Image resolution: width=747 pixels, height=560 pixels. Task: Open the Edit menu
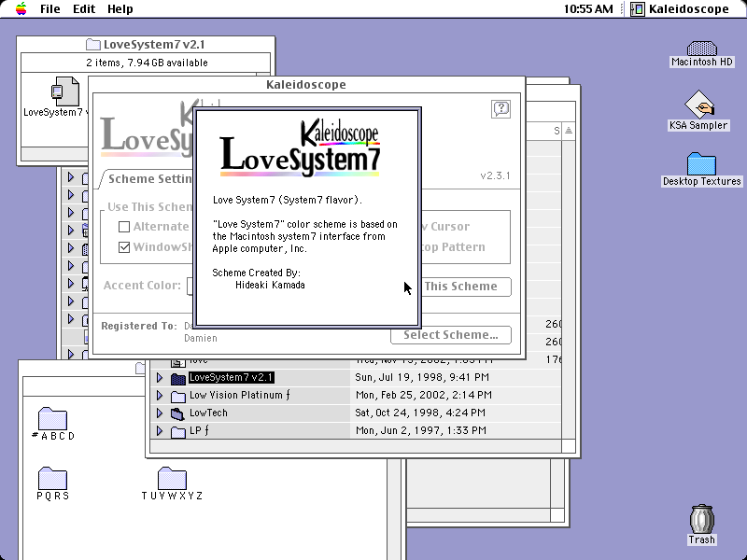pyautogui.click(x=84, y=8)
